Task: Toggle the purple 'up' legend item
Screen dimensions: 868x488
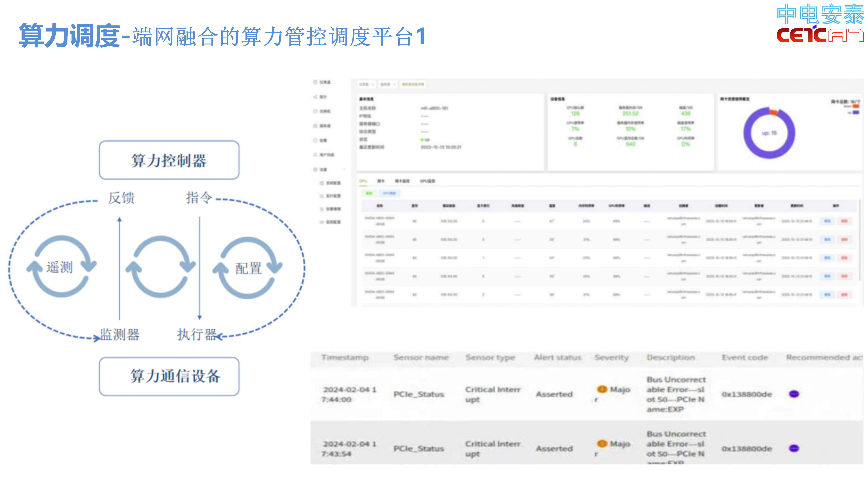Action: 855,113
